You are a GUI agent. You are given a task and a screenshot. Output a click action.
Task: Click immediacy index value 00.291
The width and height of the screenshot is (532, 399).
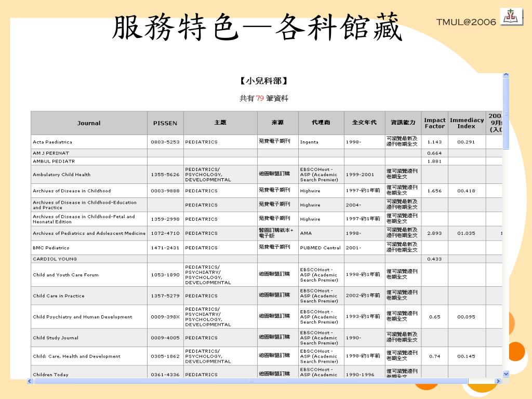click(466, 142)
